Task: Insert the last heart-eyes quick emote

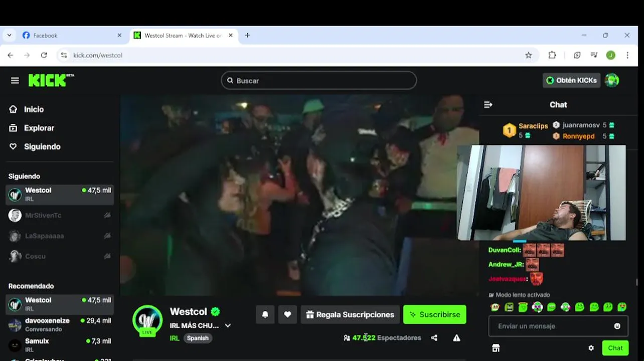Action: (622, 307)
